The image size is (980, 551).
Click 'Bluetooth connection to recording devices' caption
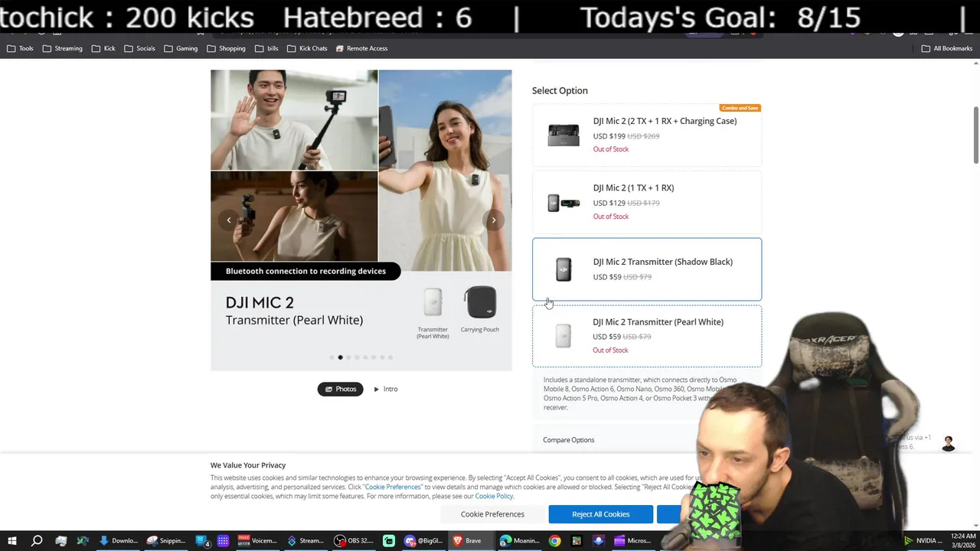[305, 271]
